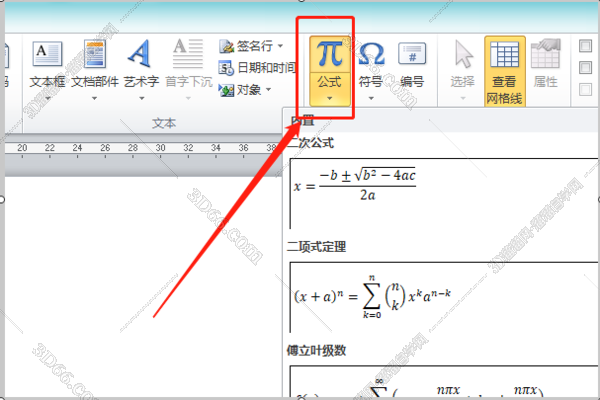This screenshot has width=600, height=400.
Task: Open Quick Parts (文档部件) icon
Action: (x=95, y=54)
